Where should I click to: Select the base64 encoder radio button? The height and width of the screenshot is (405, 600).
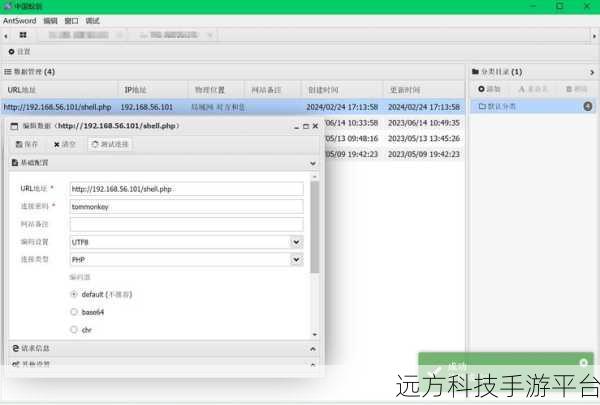point(74,312)
